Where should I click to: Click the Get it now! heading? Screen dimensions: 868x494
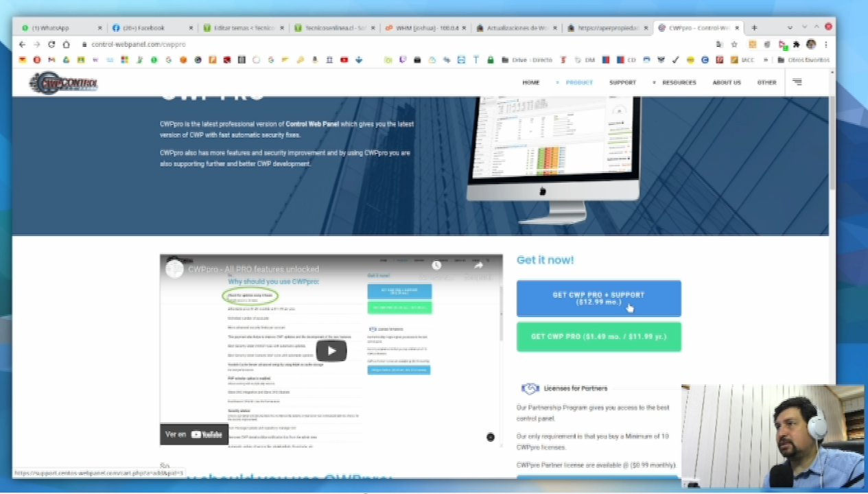[x=546, y=260]
